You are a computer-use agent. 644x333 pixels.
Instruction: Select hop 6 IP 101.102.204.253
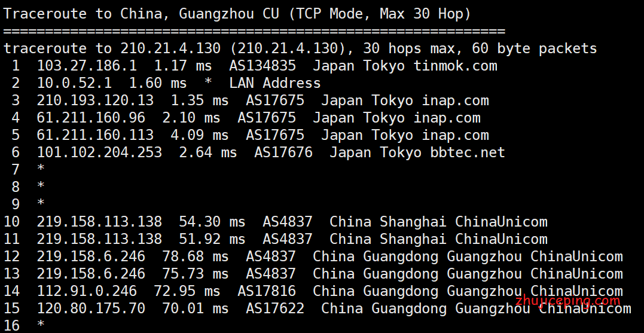click(99, 152)
